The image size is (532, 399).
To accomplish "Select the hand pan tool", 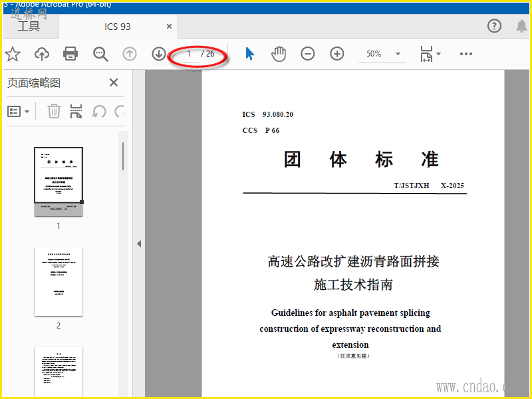I will click(x=279, y=54).
